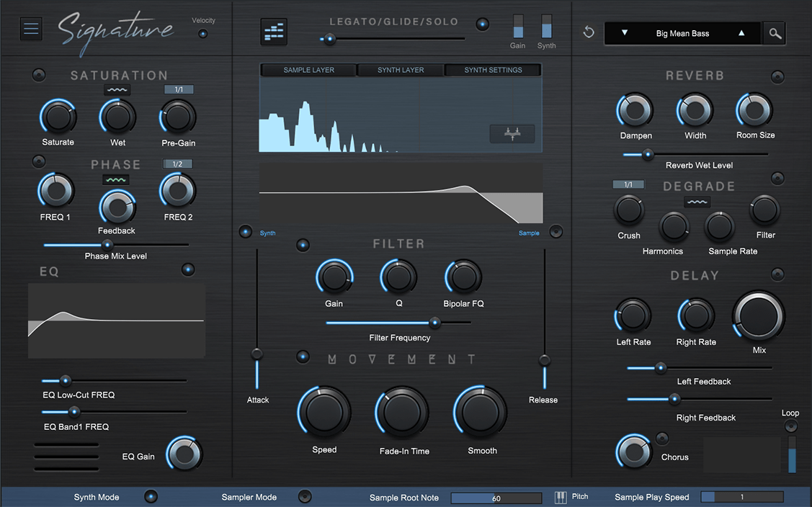Click the Chorus knob
The height and width of the screenshot is (507, 812).
634,452
